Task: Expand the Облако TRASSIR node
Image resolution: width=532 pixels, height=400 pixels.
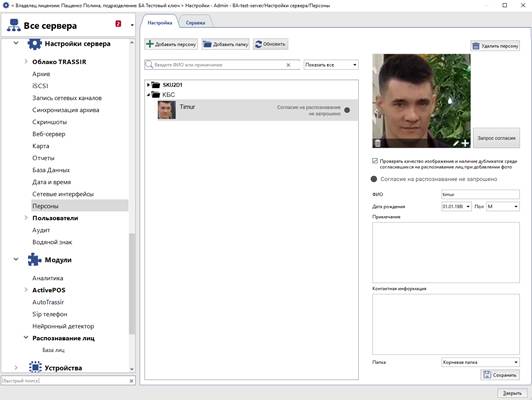Action: (26, 61)
